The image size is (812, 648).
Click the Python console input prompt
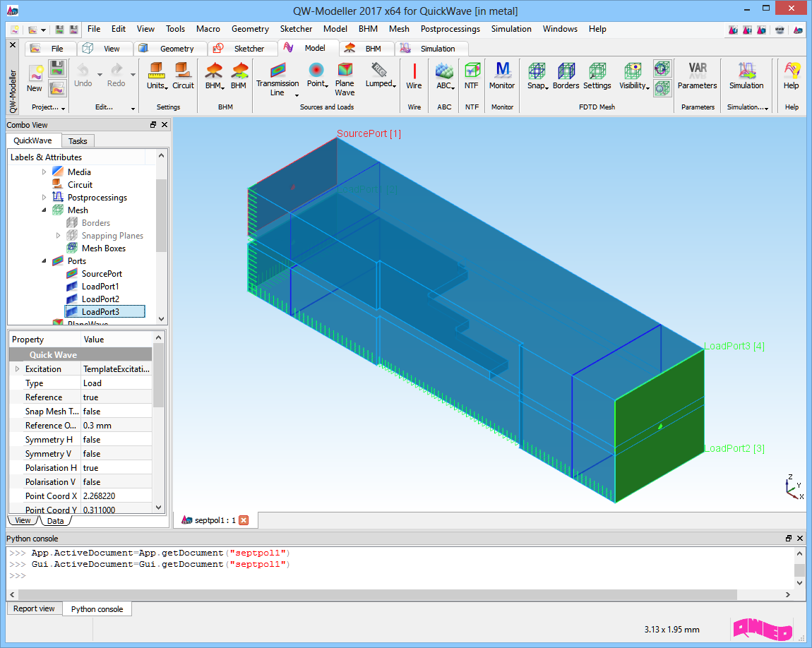click(x=18, y=575)
